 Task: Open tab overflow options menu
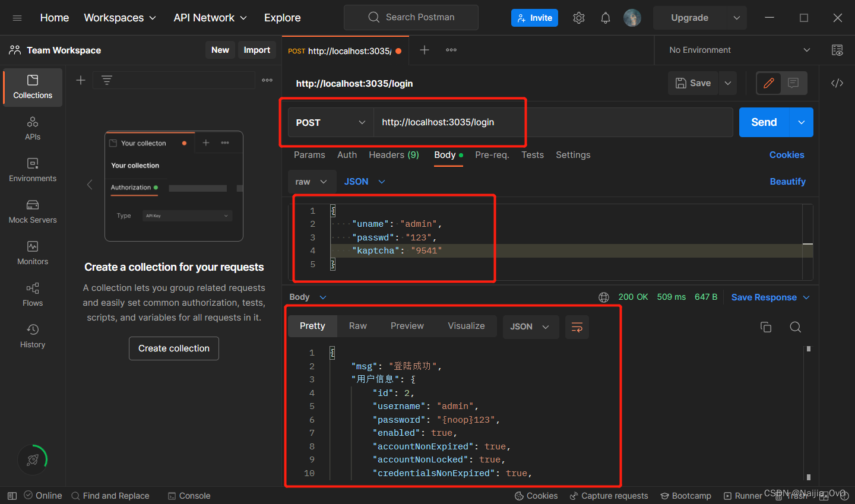[x=451, y=50]
